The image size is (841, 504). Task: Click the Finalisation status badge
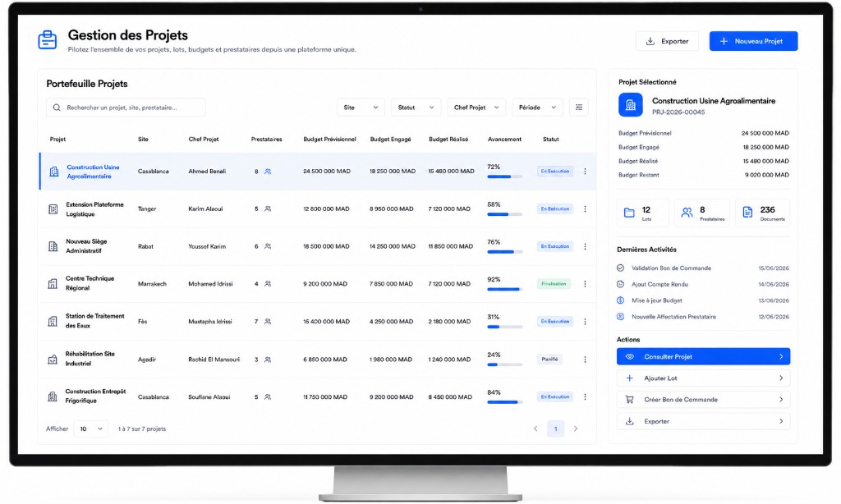click(554, 284)
